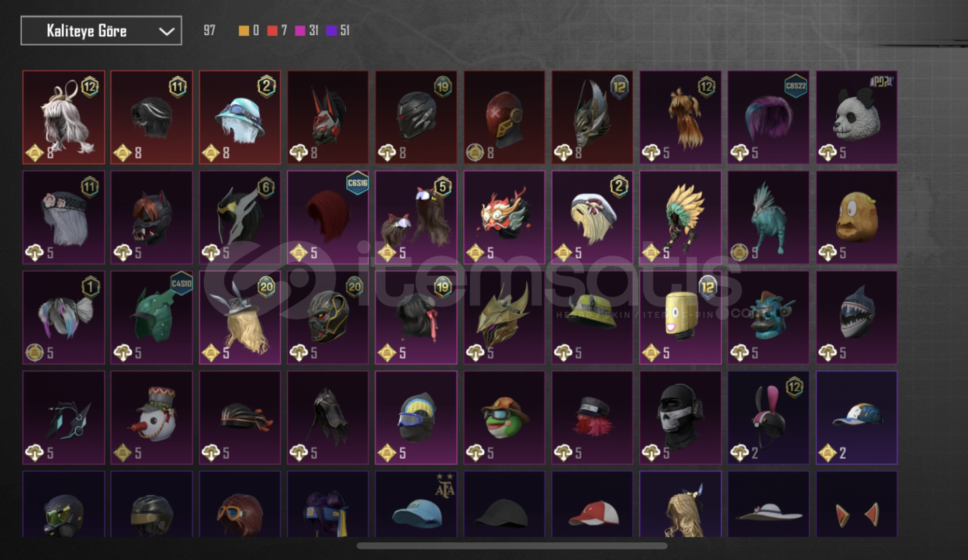This screenshot has height=560, width=968.
Task: Click the purple quality count swatch
Action: tap(331, 31)
